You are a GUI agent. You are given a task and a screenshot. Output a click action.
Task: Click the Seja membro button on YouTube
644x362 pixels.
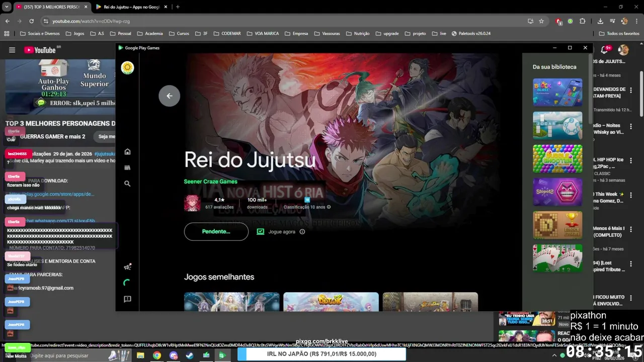tap(106, 136)
